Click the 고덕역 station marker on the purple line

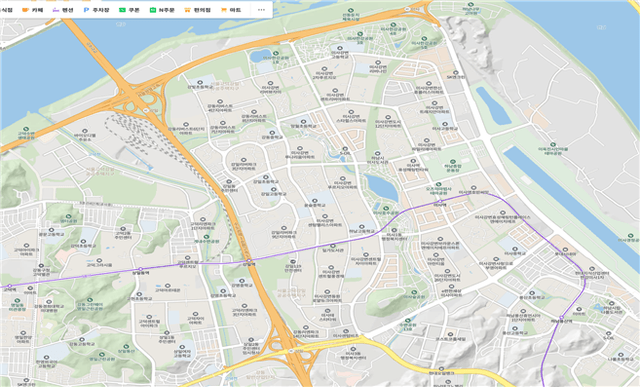pos(10,286)
